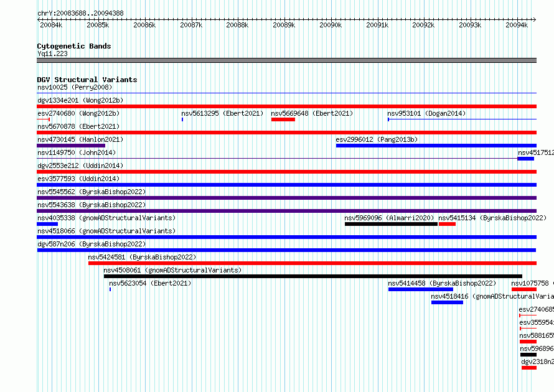Click the esv2996012 (Pang2013b) label
554x392 pixels.
tap(377, 139)
